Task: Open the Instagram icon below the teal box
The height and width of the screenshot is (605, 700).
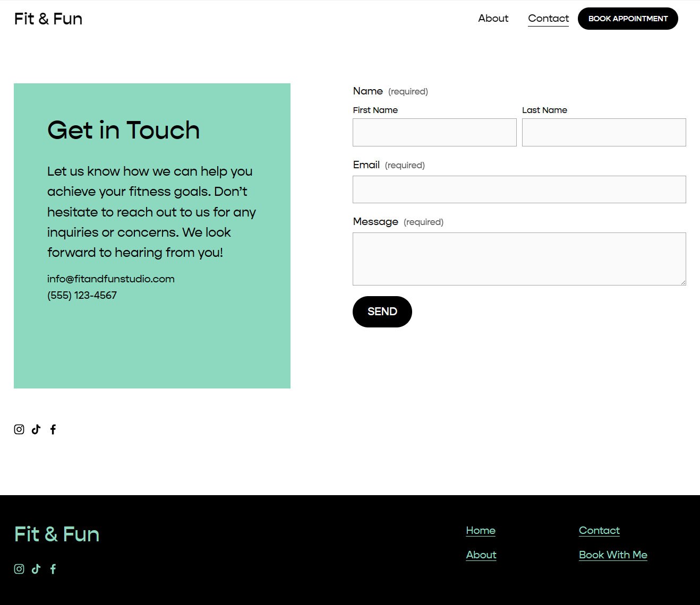Action: click(x=19, y=429)
